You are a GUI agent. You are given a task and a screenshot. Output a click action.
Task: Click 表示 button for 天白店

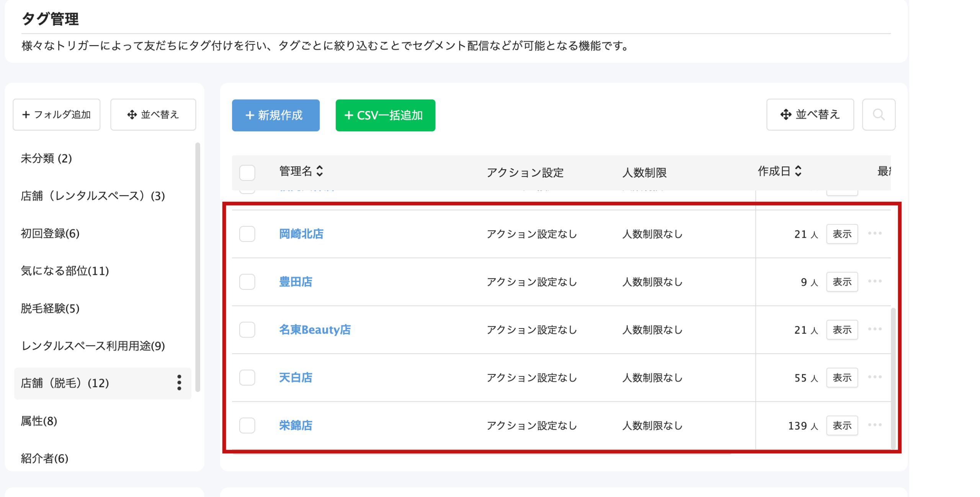[841, 377]
